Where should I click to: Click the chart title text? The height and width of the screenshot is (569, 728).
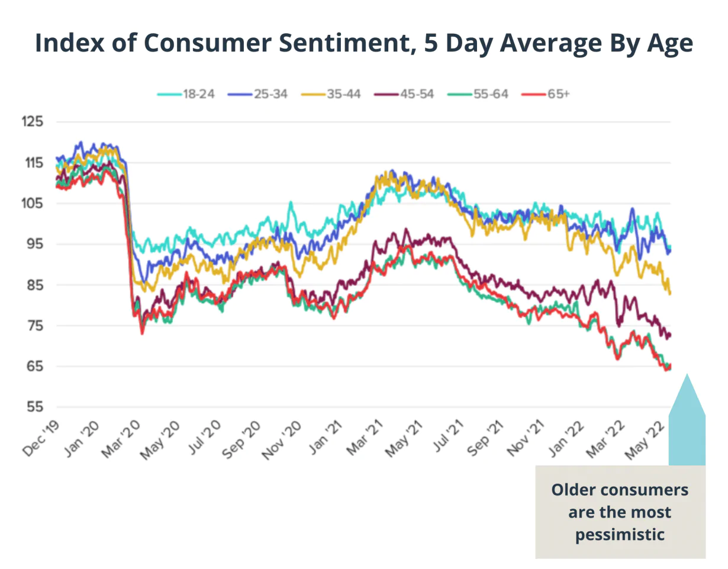coord(363,43)
